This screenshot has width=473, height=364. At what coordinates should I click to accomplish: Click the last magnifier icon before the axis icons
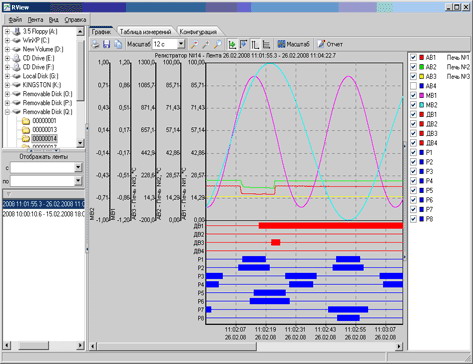tap(217, 44)
